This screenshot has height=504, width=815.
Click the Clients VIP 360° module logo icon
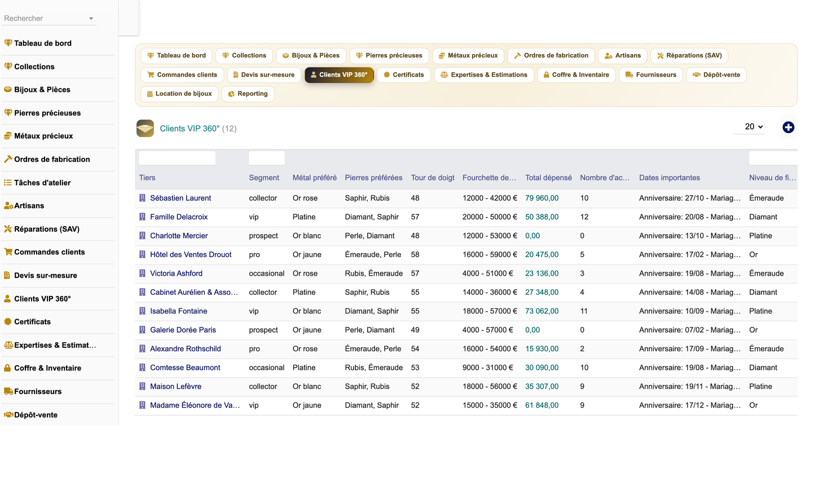145,128
